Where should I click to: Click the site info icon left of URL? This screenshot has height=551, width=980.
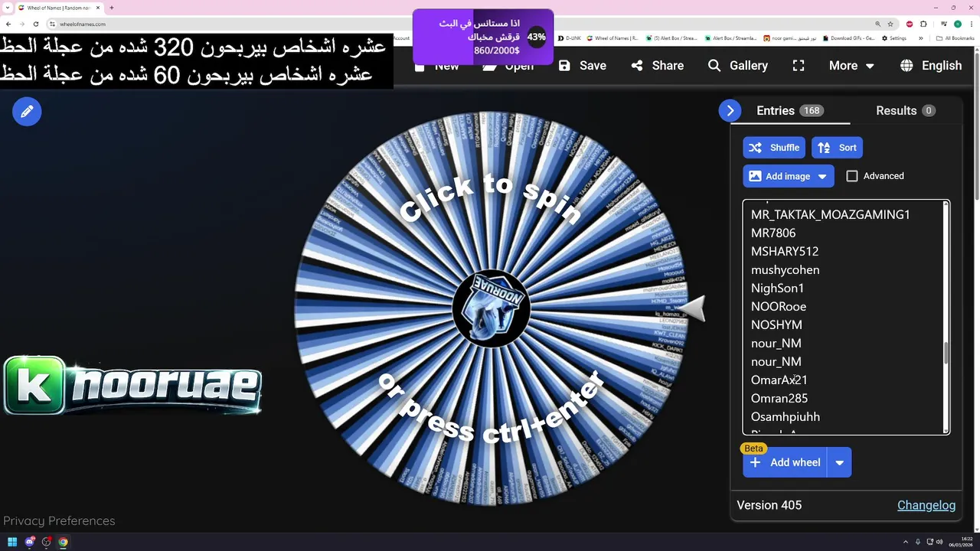[52, 24]
